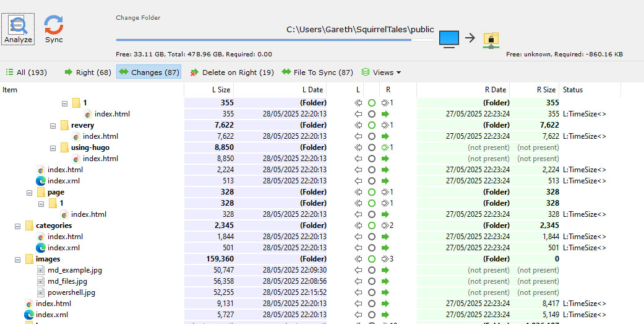Click right arrow on categories folder row
The image size is (644, 324).
[x=385, y=225]
